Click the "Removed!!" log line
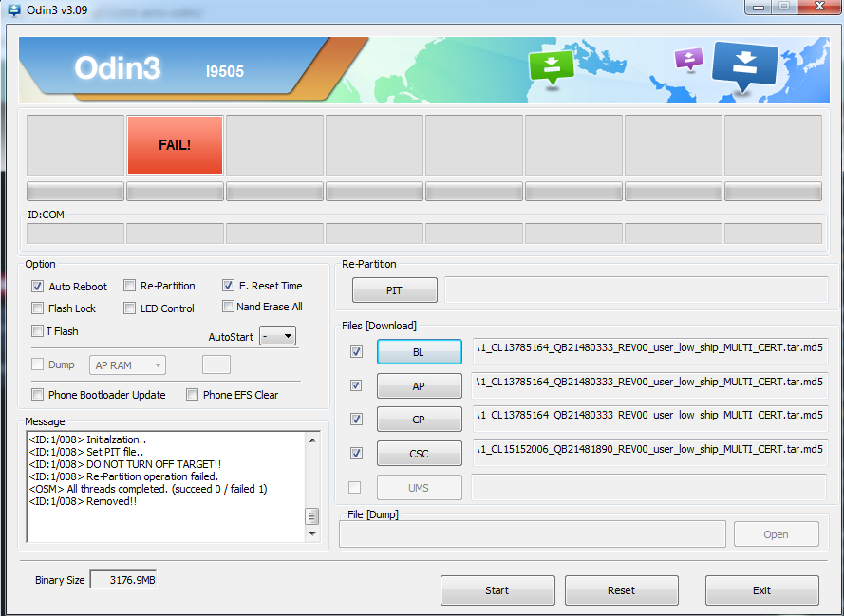844x616 pixels. point(83,501)
